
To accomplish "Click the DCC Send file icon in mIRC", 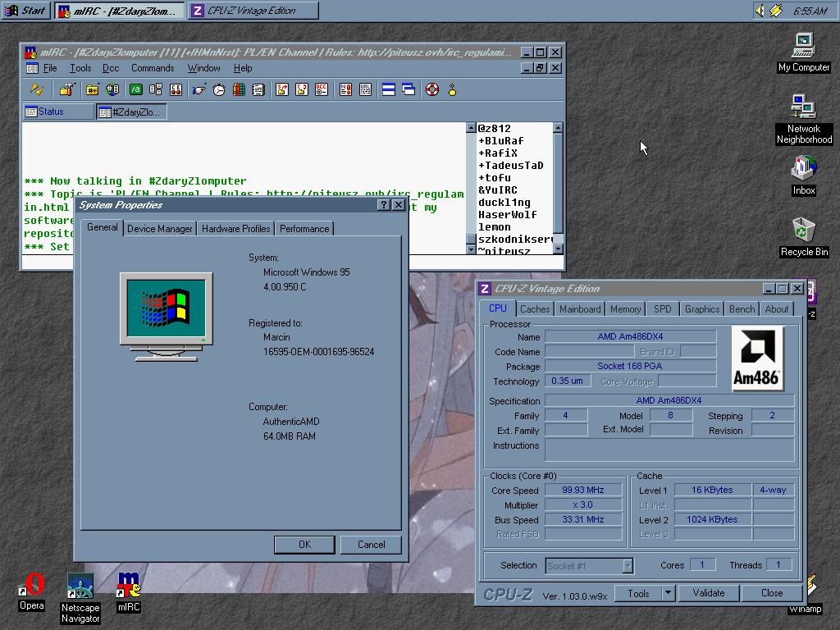I will pyautogui.click(x=282, y=89).
